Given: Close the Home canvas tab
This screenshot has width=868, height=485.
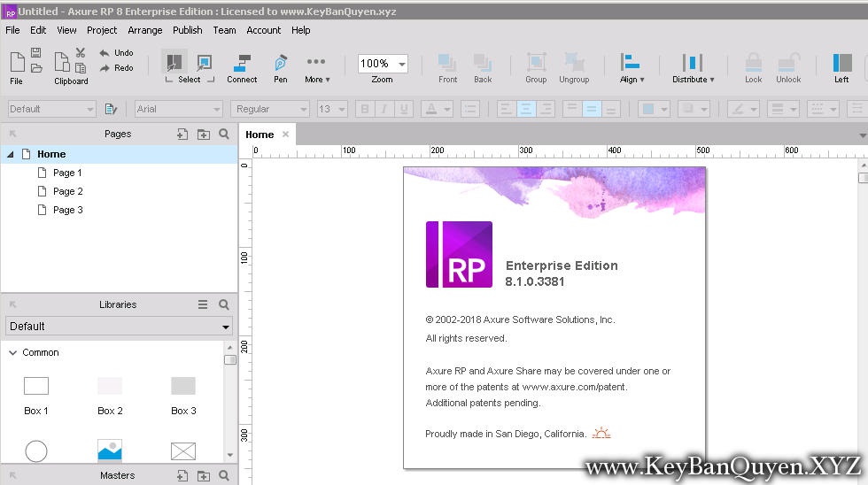Looking at the screenshot, I should [285, 134].
